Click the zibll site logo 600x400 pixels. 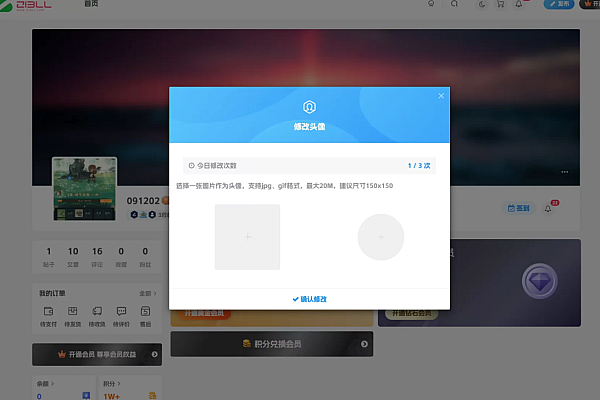pyautogui.click(x=26, y=5)
